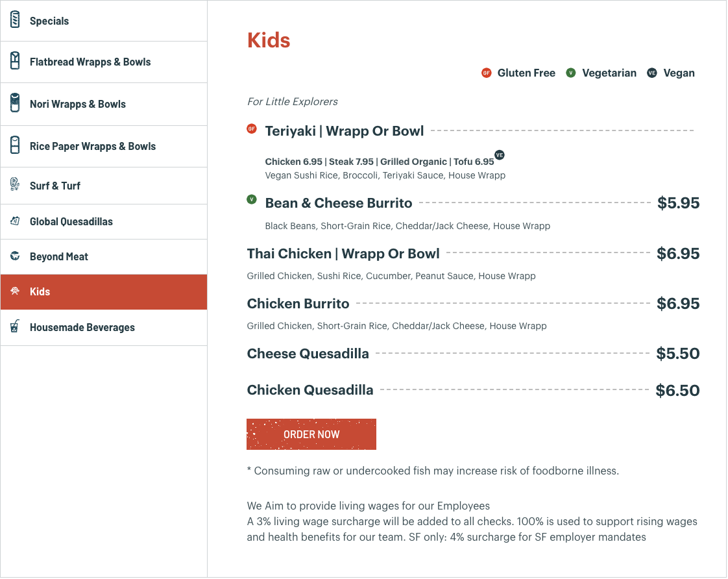Click the Vegan legend badge
This screenshot has height=579, width=728.
(652, 73)
